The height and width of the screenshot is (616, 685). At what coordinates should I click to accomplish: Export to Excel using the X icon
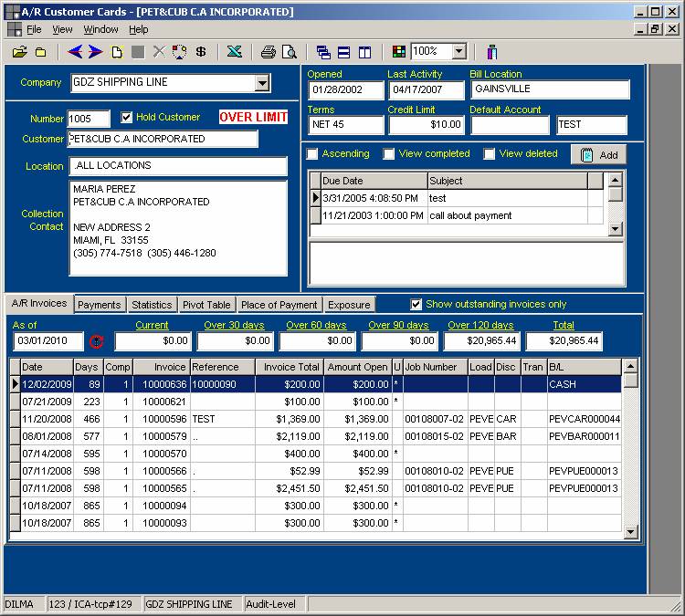235,52
